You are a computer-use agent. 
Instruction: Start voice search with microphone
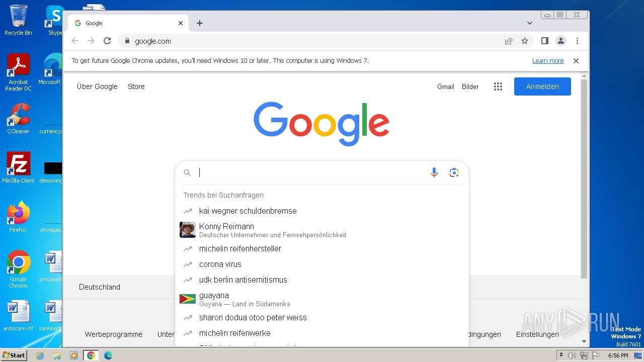[x=434, y=172]
